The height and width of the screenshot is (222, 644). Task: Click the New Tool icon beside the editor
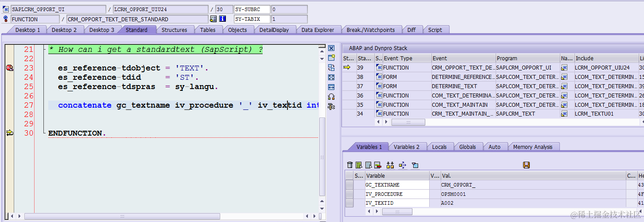click(x=331, y=58)
